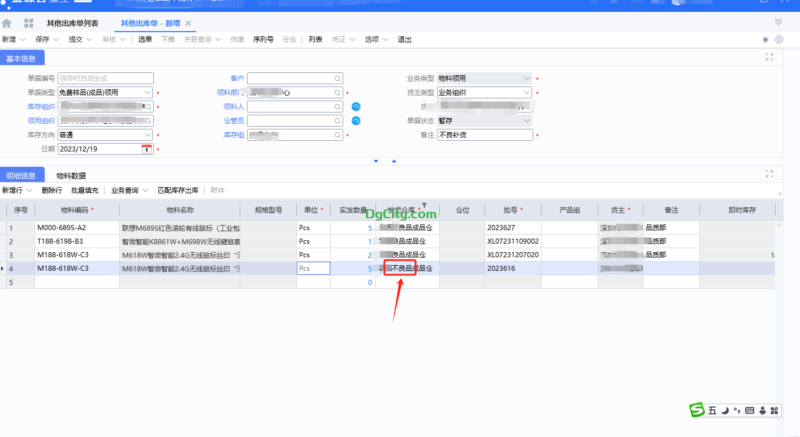This screenshot has height=437, width=800.
Task: Click the 选单 toolbar button
Action: [145, 40]
